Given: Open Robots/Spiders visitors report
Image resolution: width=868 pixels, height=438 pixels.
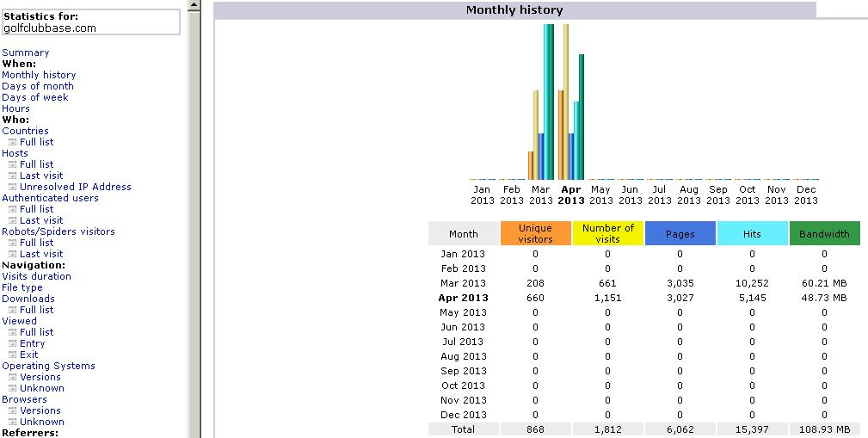Looking at the screenshot, I should point(58,231).
